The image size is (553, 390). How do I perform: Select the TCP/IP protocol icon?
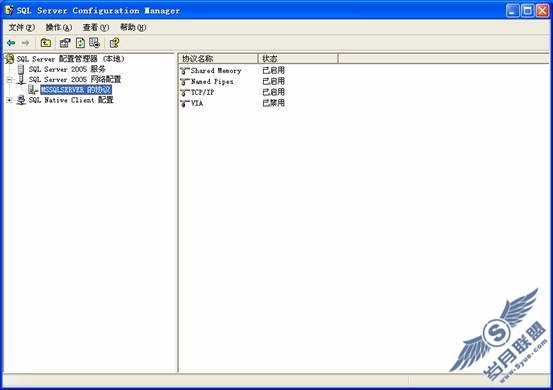coord(185,93)
